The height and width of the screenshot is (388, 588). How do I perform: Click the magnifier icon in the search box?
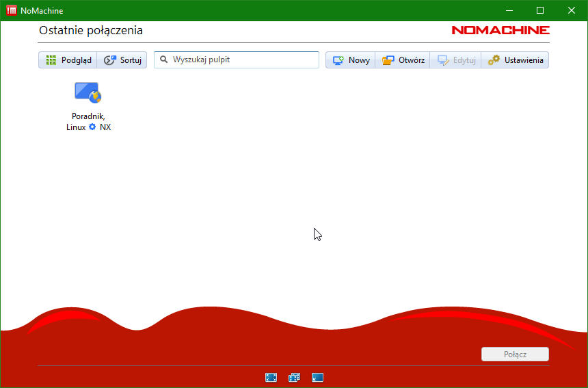point(164,60)
